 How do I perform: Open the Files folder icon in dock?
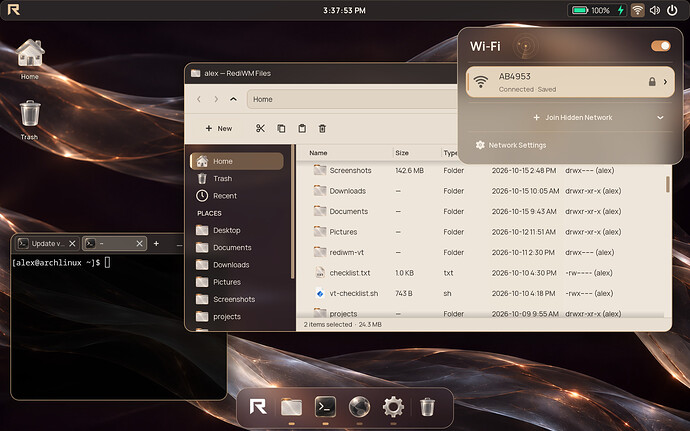(291, 407)
